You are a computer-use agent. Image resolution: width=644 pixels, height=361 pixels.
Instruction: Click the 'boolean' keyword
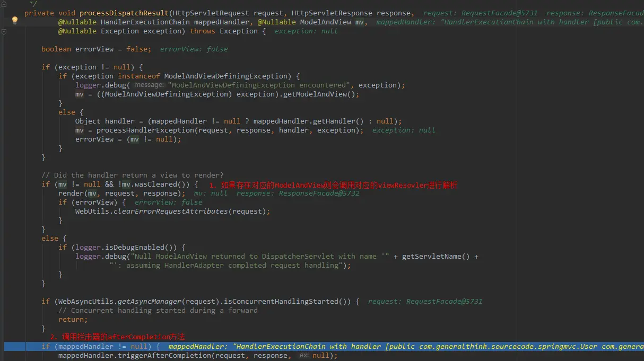pos(56,49)
